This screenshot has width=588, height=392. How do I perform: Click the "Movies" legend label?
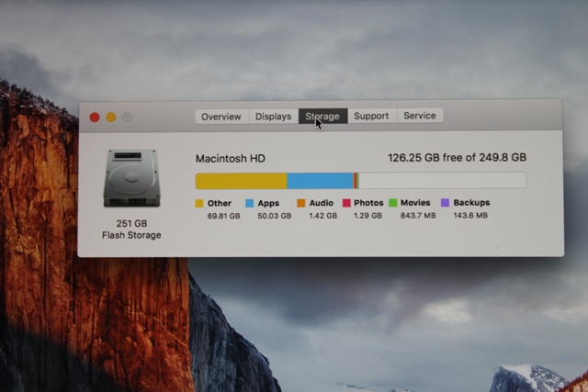coord(415,202)
